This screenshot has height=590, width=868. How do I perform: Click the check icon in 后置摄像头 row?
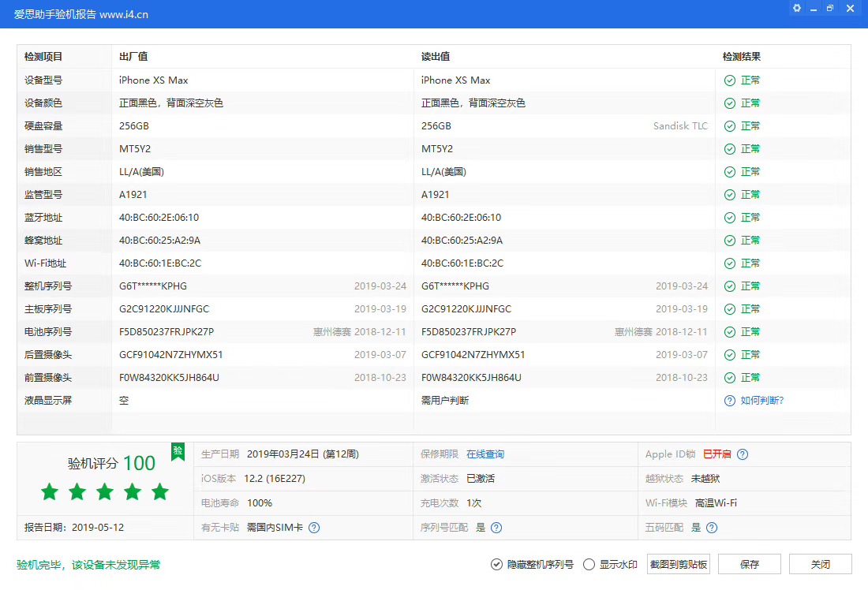click(x=730, y=355)
